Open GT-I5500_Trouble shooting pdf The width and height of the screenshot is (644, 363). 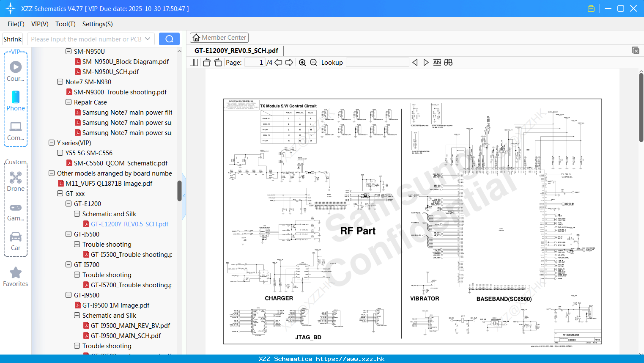(131, 254)
